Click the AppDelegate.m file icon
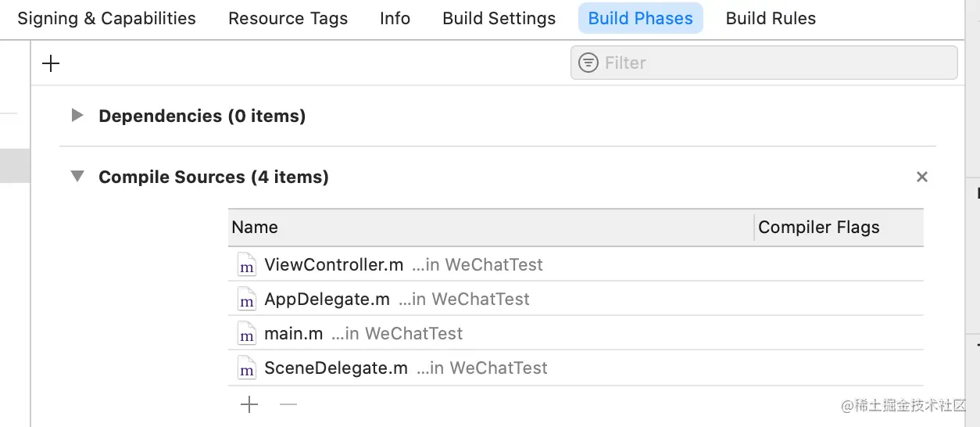Screen dimensions: 980x427 [x=247, y=300]
